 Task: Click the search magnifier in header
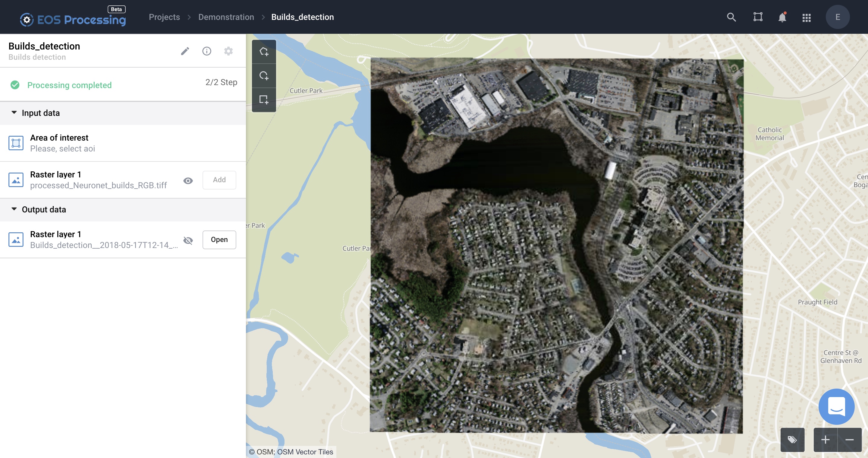click(x=731, y=17)
